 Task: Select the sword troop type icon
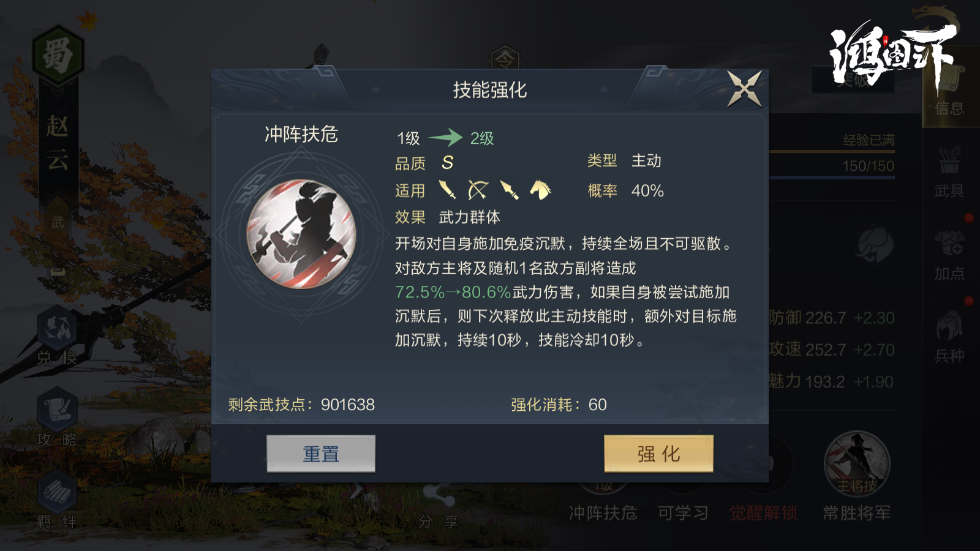447,190
